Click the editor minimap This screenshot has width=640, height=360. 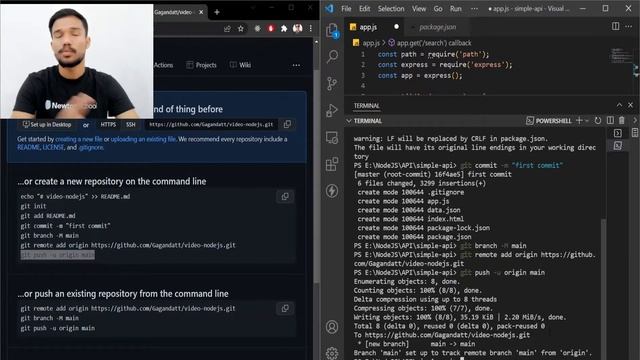621,56
